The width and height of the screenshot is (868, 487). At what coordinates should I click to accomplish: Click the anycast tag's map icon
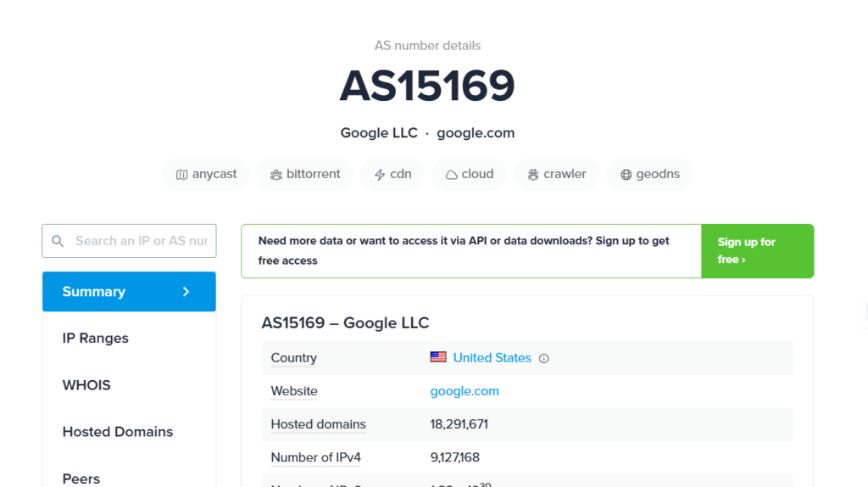pyautogui.click(x=181, y=175)
